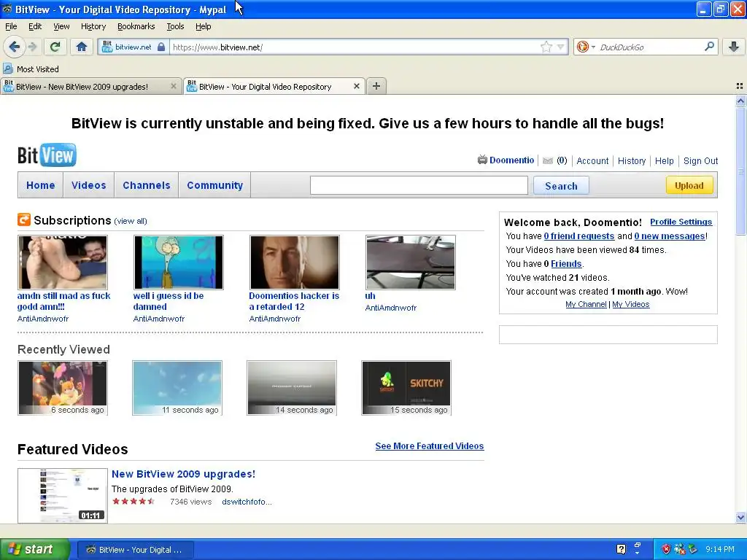
Task: Select the Community navigation tab
Action: pyautogui.click(x=215, y=185)
